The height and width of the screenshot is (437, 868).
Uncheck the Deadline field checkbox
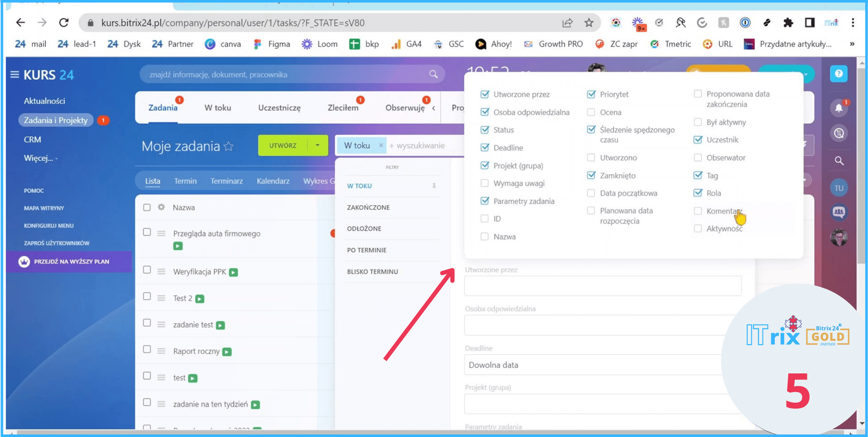pos(485,148)
